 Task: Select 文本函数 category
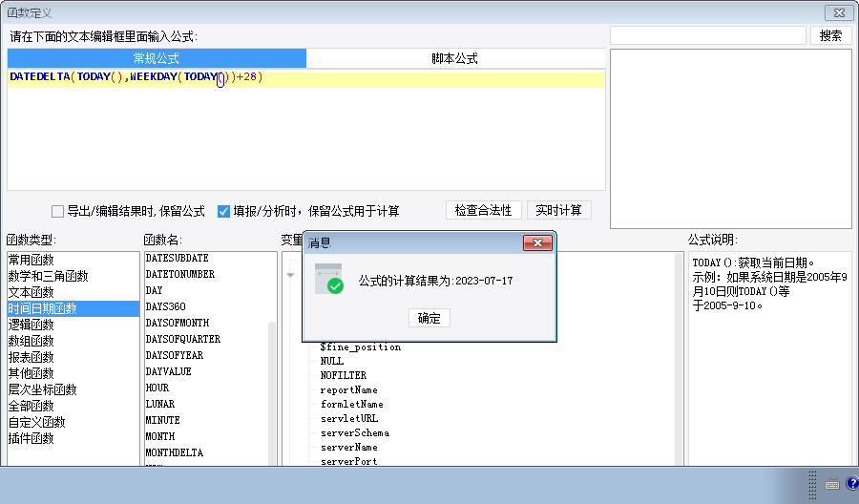tap(73, 292)
